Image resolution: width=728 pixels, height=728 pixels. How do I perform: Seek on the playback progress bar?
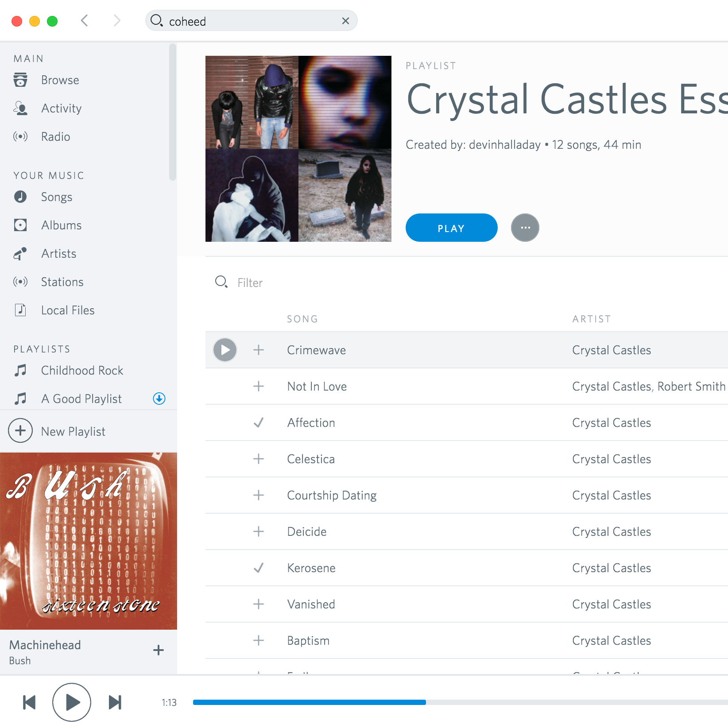pos(461,702)
